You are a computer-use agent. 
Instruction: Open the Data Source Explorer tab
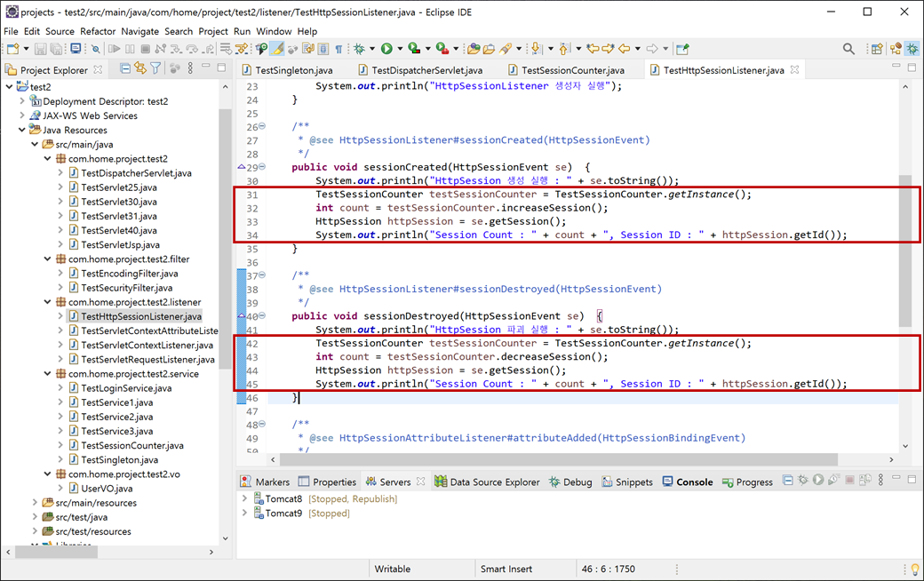[488, 482]
